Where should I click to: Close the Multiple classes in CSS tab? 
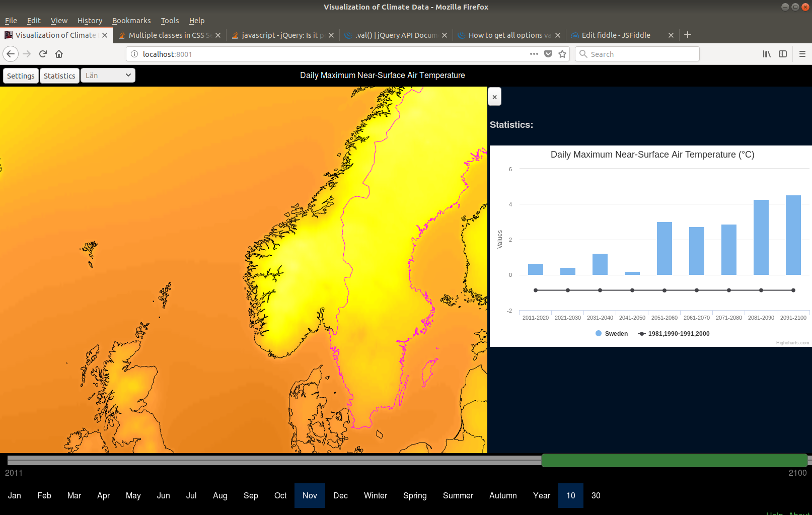point(218,35)
